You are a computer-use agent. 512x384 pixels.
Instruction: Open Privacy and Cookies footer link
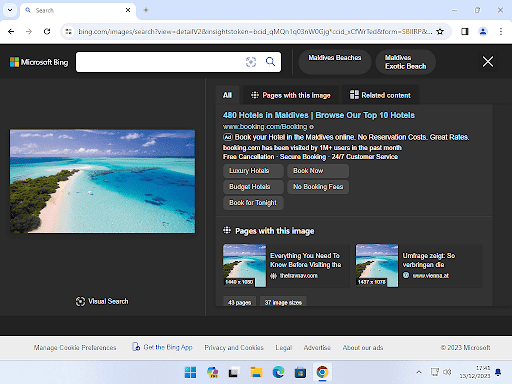coord(234,348)
